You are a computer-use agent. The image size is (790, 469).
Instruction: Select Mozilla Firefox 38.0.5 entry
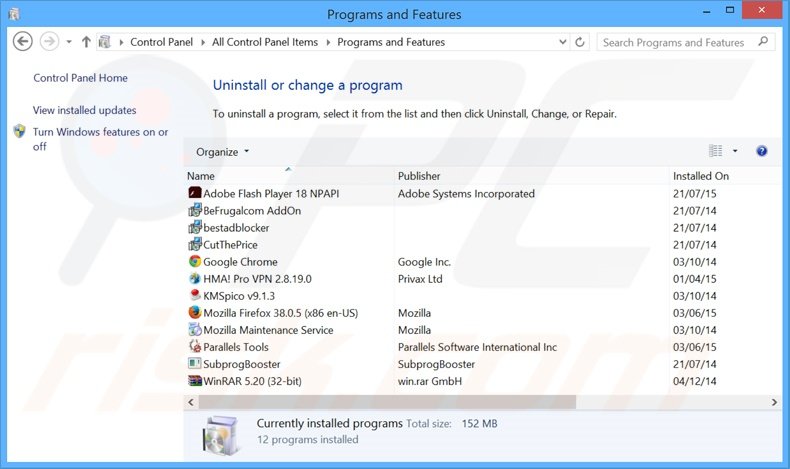[281, 313]
